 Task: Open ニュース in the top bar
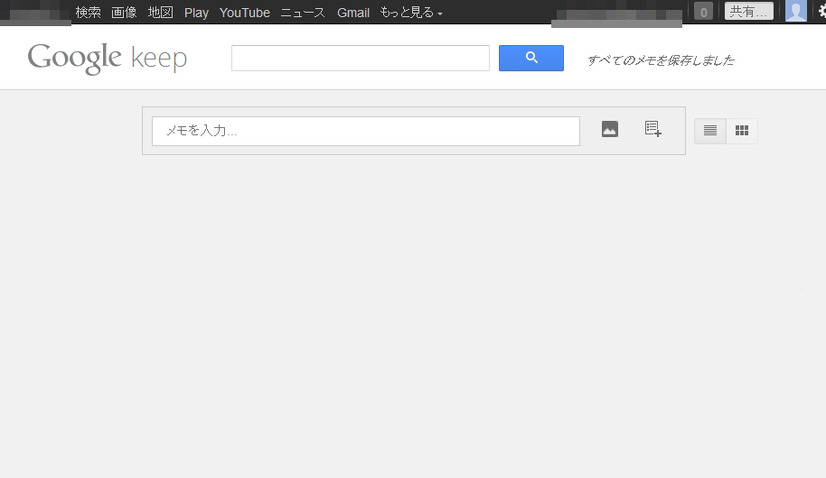pyautogui.click(x=303, y=12)
